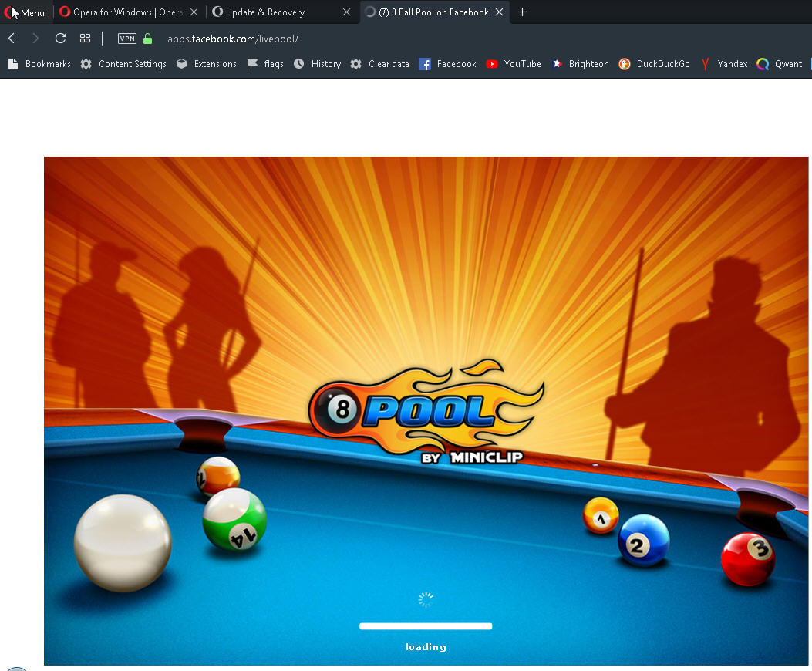Click the blue 2 ball

(644, 540)
